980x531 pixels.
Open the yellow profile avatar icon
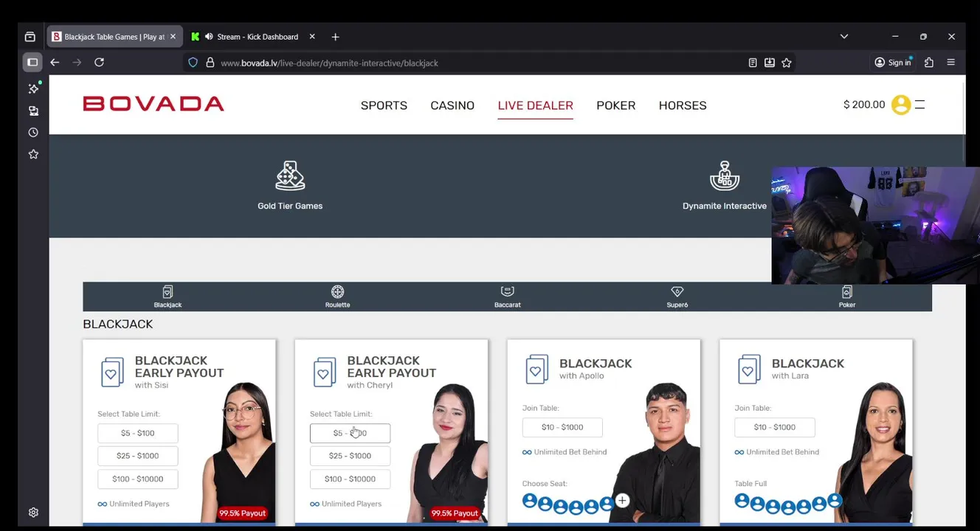[x=900, y=105]
